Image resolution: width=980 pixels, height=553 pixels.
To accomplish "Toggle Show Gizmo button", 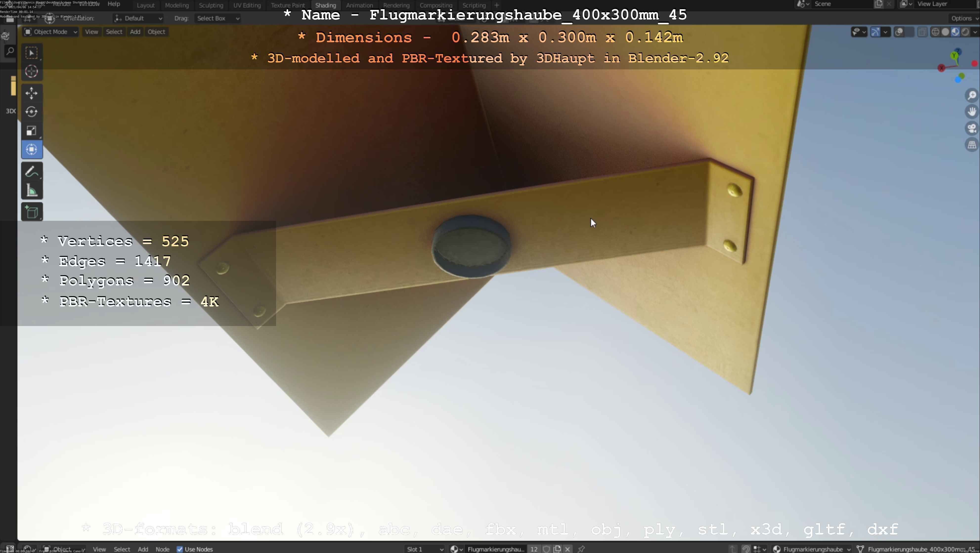I will [x=875, y=32].
